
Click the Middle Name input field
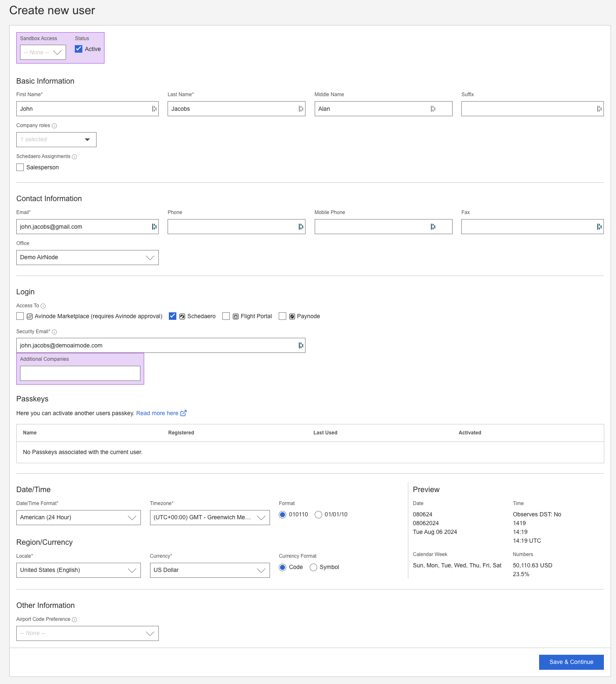pyautogui.click(x=383, y=109)
